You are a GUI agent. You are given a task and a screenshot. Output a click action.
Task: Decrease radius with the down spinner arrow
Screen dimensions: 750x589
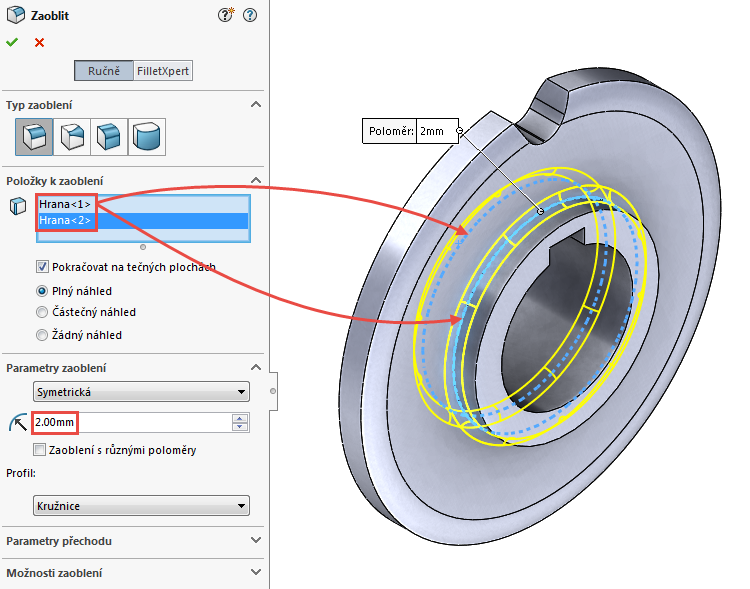(240, 427)
